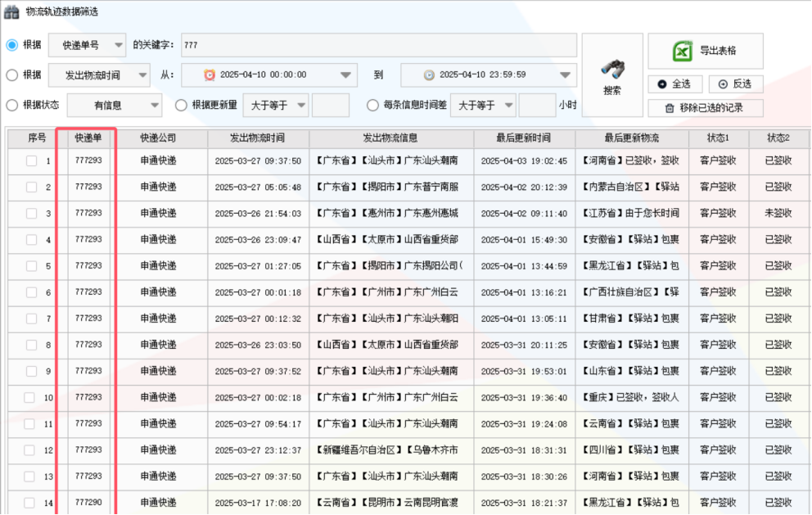Click the 导出表格 button
Screen dimensions: 812x515
tap(706, 51)
